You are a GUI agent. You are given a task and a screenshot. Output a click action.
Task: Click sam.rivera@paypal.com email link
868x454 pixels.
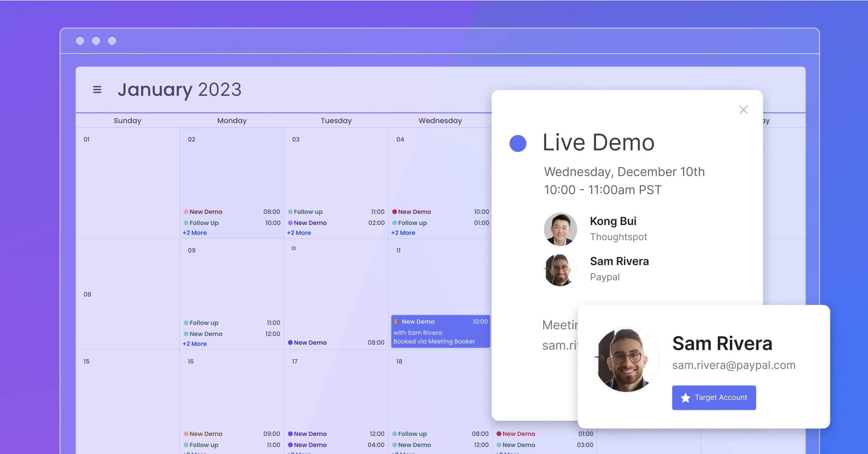click(734, 364)
